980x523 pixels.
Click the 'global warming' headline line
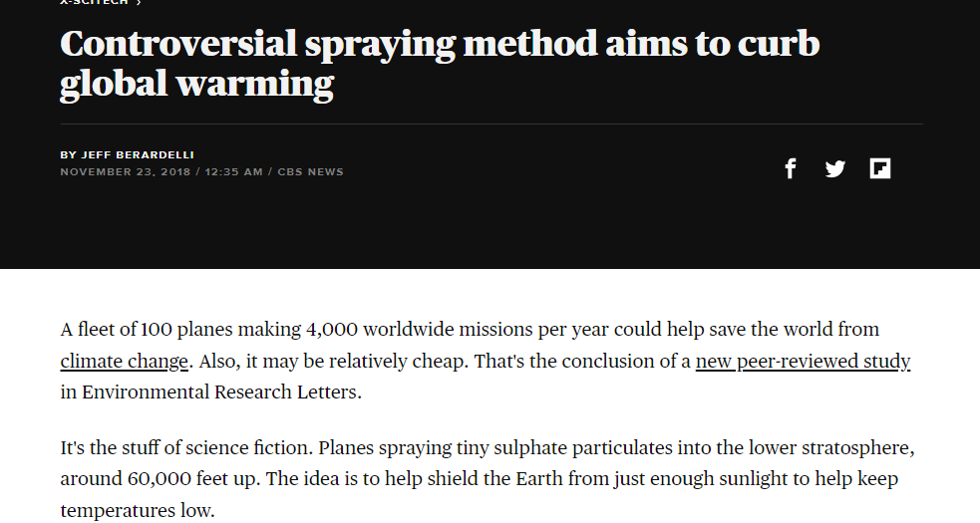[196, 86]
